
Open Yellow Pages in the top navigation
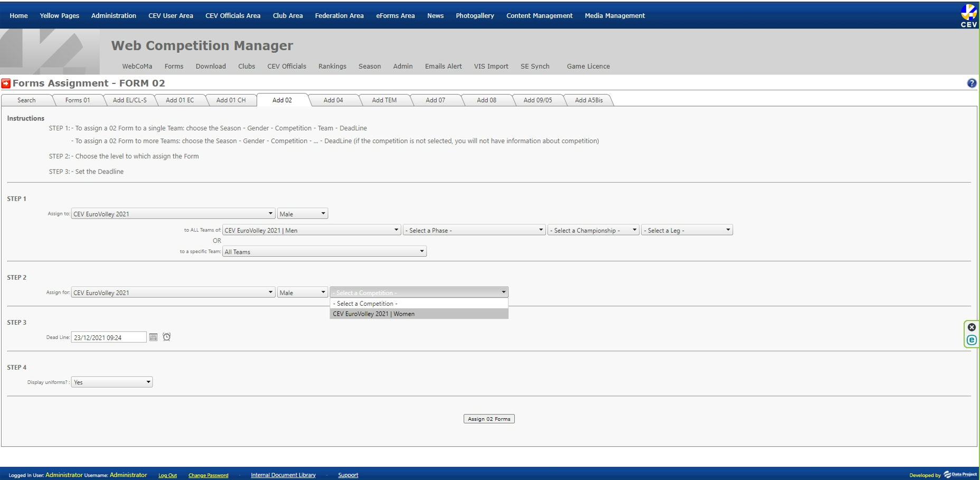[x=60, y=16]
